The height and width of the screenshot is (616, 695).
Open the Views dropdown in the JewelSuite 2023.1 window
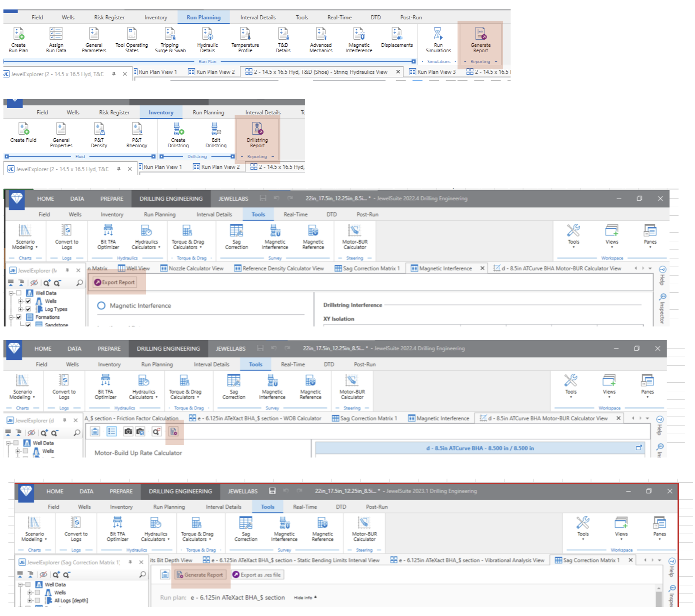tap(621, 528)
